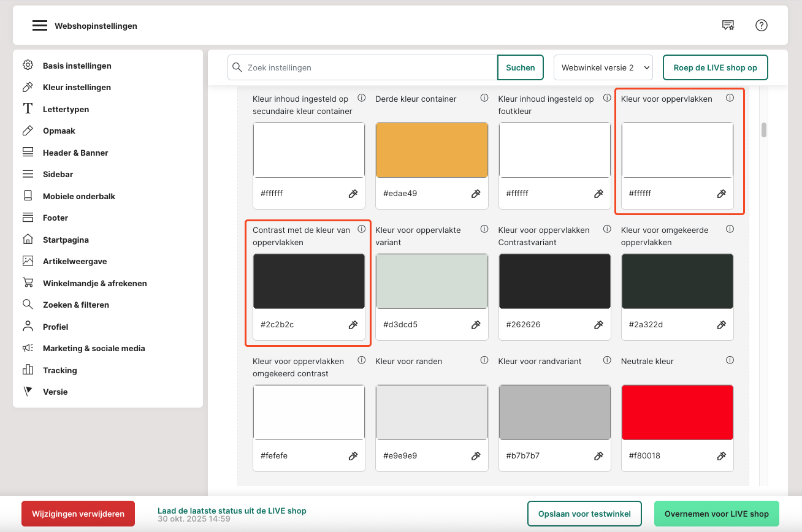Open Kleur instellingen in the sidebar
This screenshot has width=802, height=532.
[x=77, y=87]
